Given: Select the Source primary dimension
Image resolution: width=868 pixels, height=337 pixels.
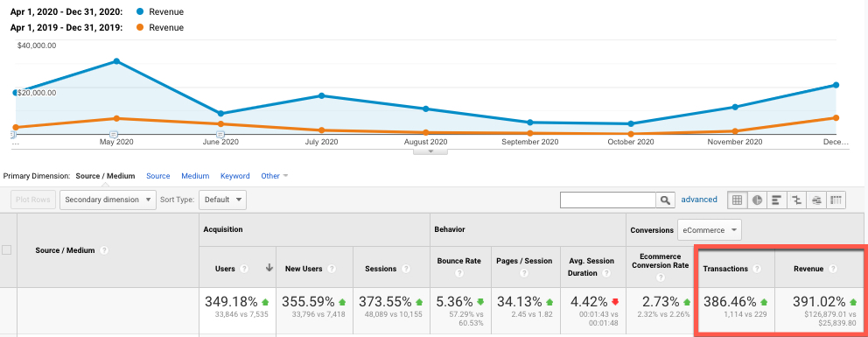Looking at the screenshot, I should point(157,176).
